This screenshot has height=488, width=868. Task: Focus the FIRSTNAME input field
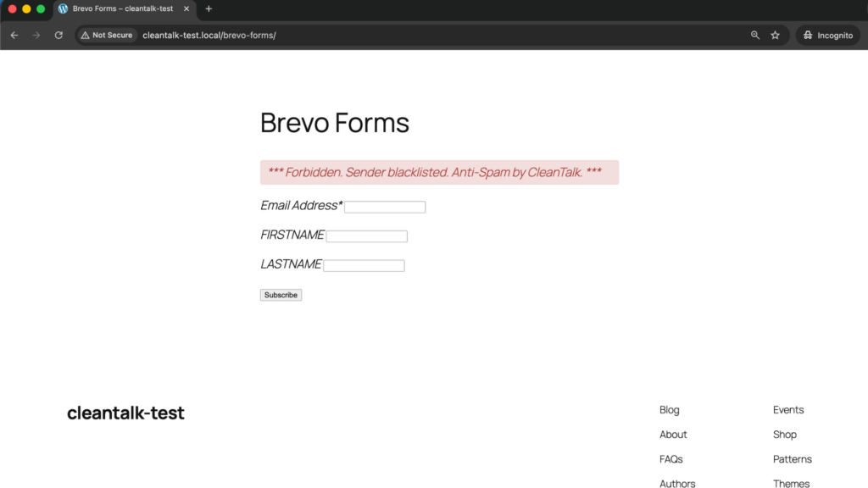coord(366,236)
